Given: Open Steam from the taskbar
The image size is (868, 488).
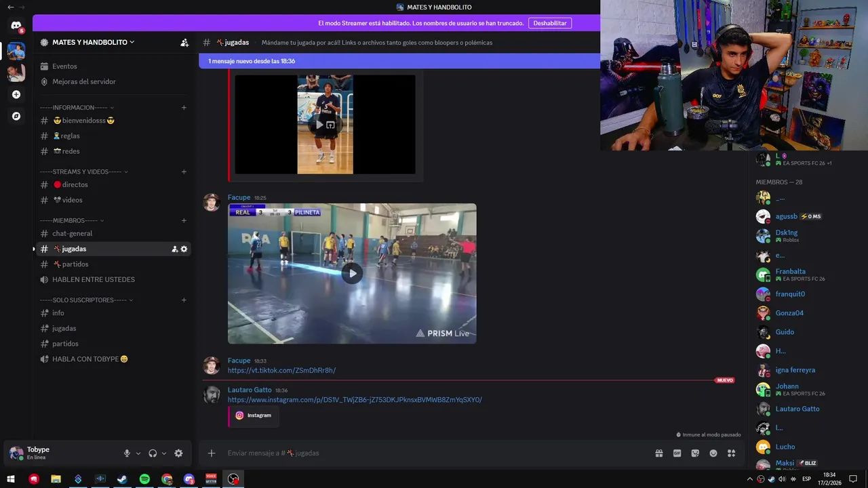Looking at the screenshot, I should coord(122,479).
